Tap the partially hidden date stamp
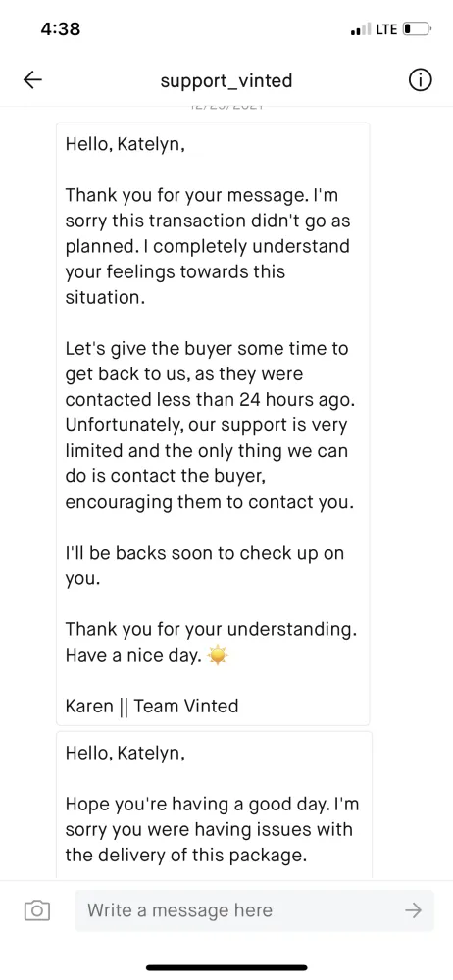Image resolution: width=453 pixels, height=980 pixels. coord(226,108)
